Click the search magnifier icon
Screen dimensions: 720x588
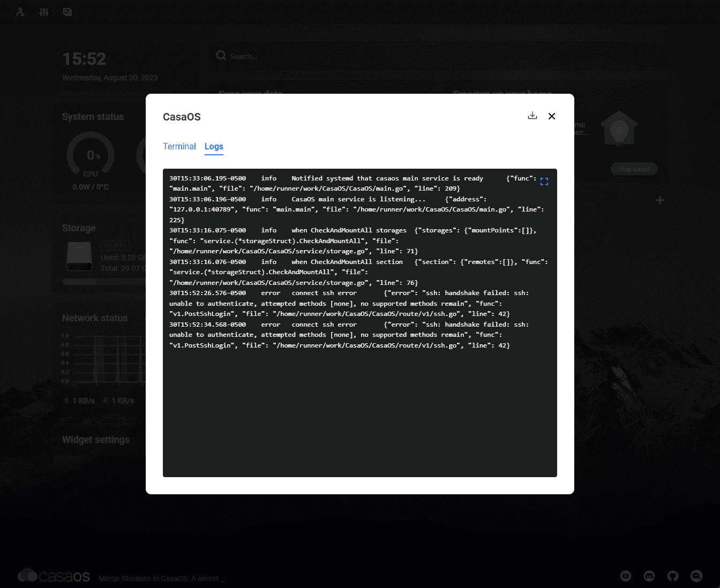click(x=221, y=56)
